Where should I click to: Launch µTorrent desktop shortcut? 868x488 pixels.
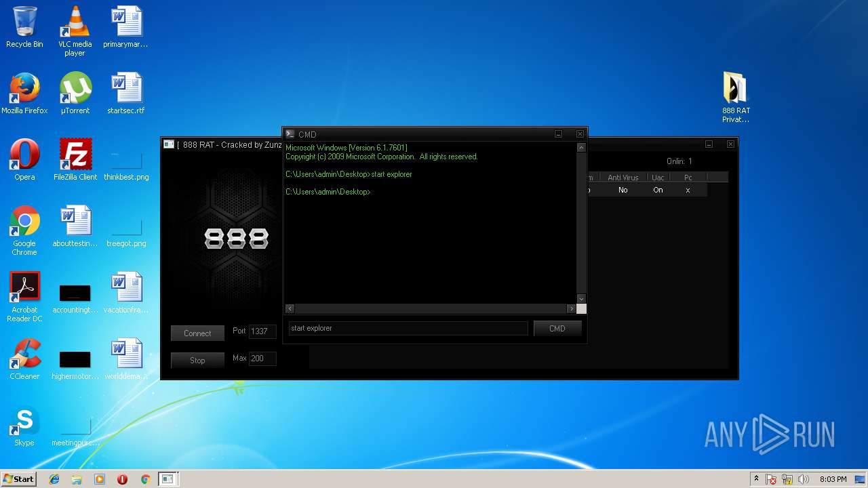75,94
